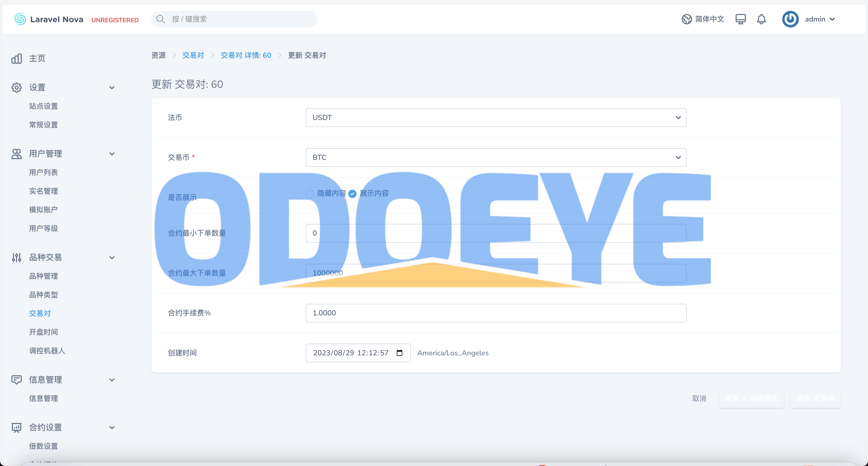
Task: Click the 信息管理 sidebar icon
Action: pyautogui.click(x=16, y=379)
